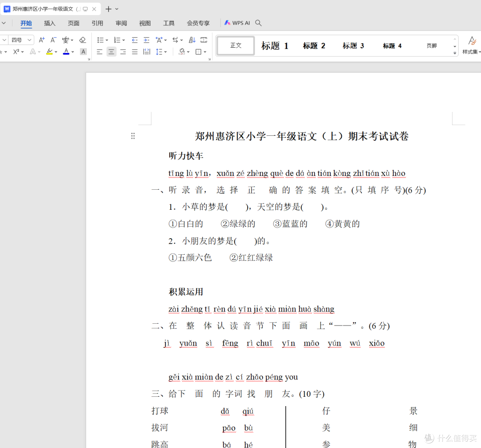Click the show formatting marks icon
Image resolution: width=481 pixels, height=448 pixels.
[x=204, y=40]
